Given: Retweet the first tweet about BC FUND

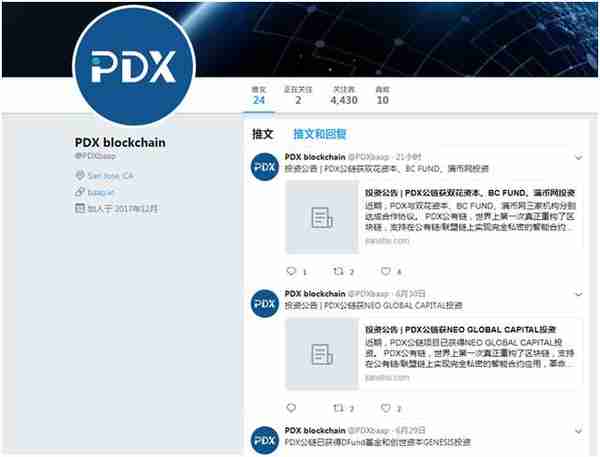Looking at the screenshot, I should pos(338,271).
